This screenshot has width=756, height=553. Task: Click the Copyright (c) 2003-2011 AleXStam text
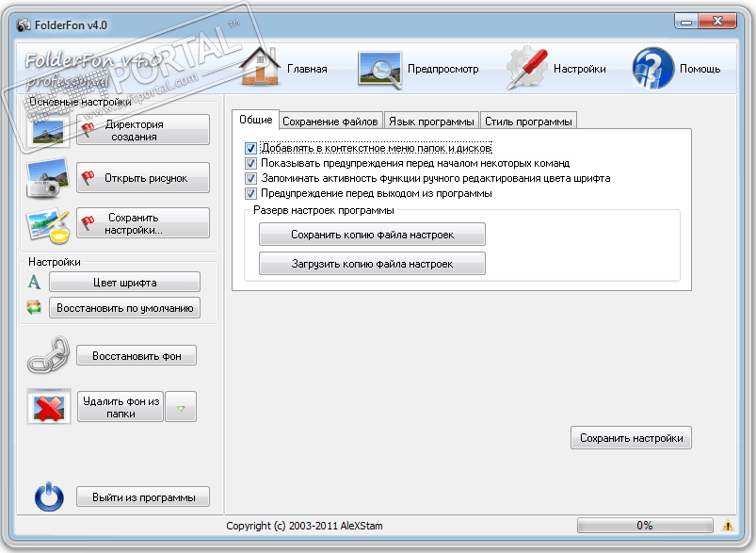[304, 526]
